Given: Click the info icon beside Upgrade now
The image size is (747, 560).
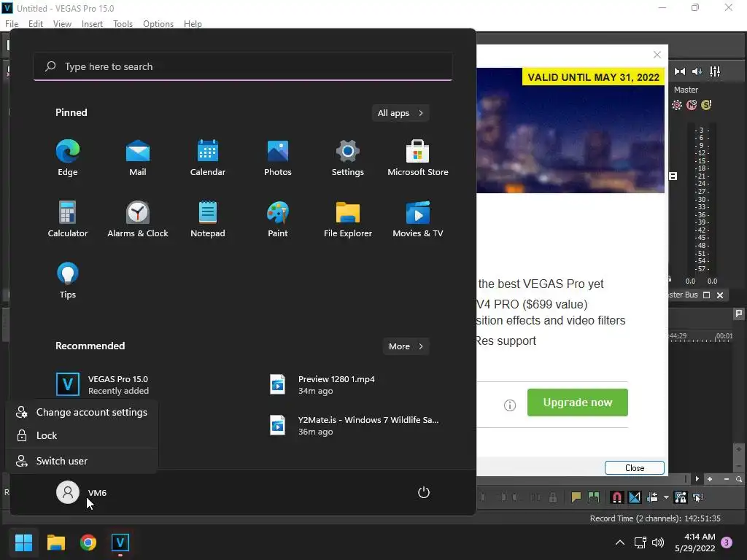Looking at the screenshot, I should point(510,405).
